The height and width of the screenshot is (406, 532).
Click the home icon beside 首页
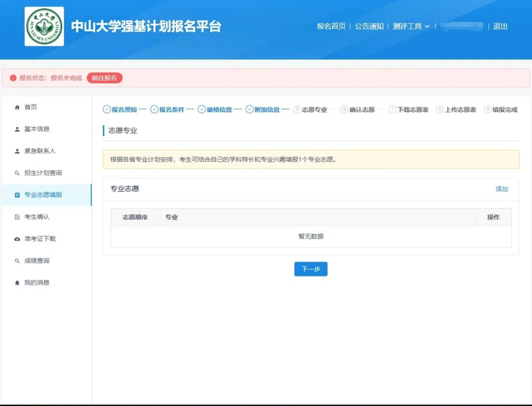point(17,107)
